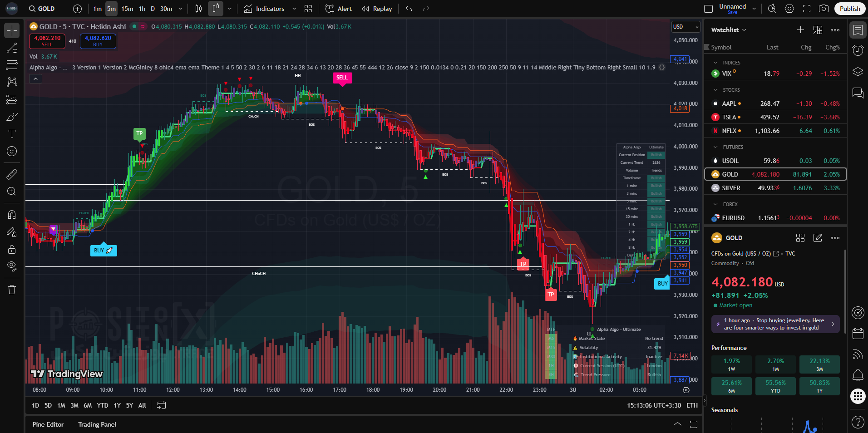The image size is (868, 433).
Task: Open the Pine Editor tab
Action: pyautogui.click(x=48, y=424)
